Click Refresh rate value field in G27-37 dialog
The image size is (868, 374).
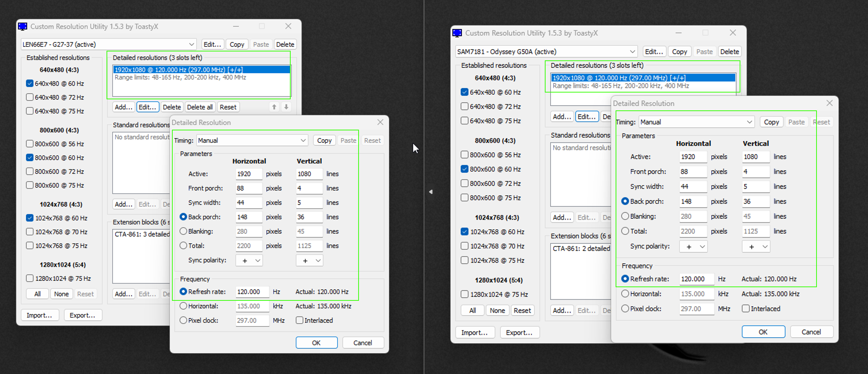click(x=252, y=292)
